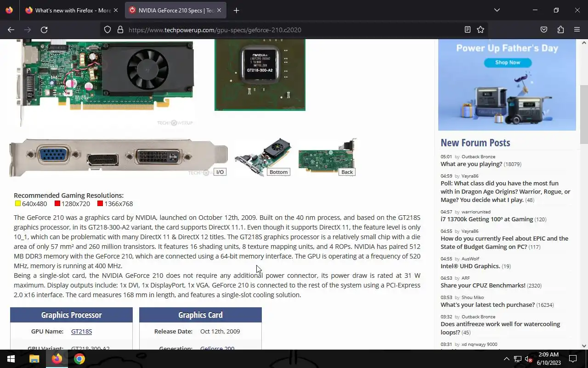
Task: Open 'What's your latest tech purchase?' post
Action: [x=487, y=305]
